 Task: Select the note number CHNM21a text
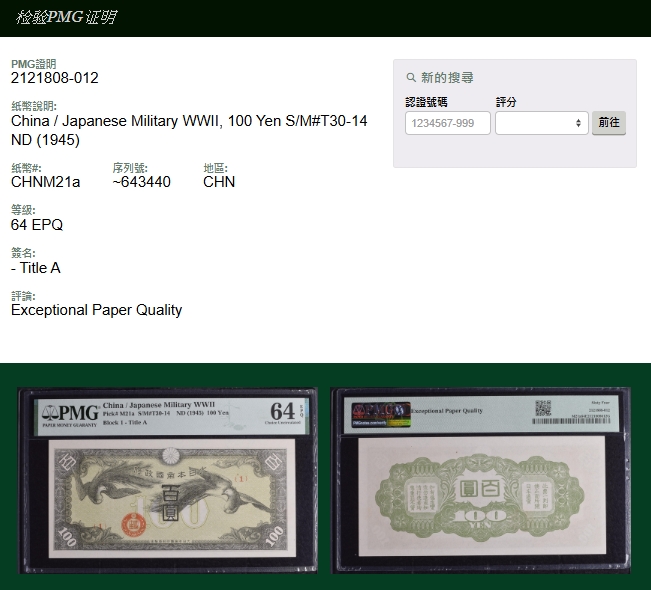pyautogui.click(x=45, y=182)
